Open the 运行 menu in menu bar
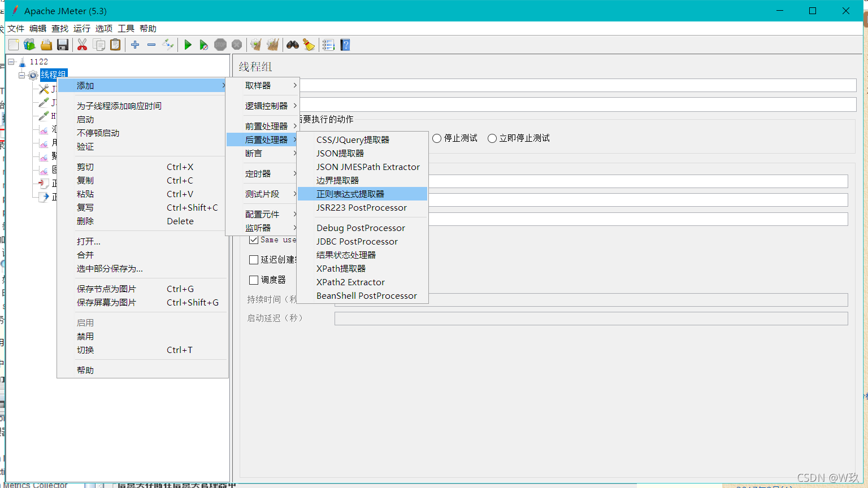The image size is (868, 488). (81, 28)
